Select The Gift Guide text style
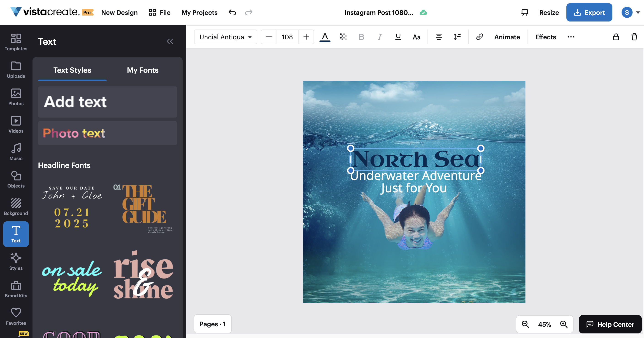This screenshot has width=644, height=338. click(143, 209)
